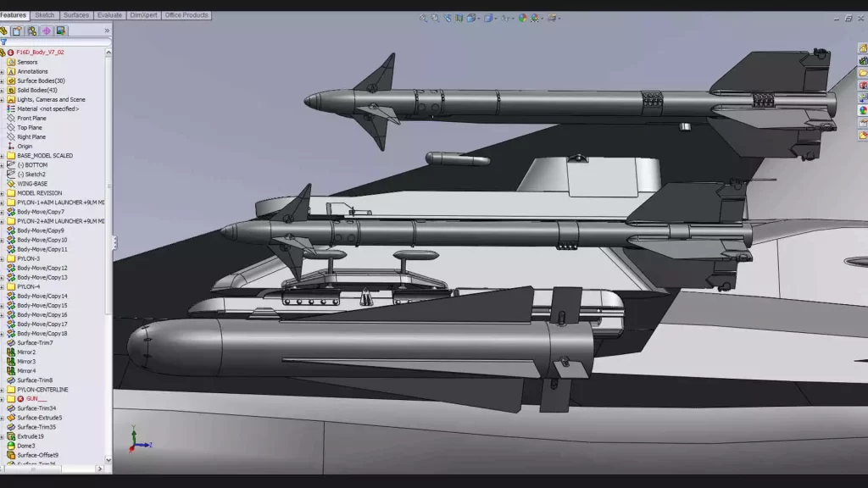
Task: Open the Evaluate tab
Action: (109, 15)
